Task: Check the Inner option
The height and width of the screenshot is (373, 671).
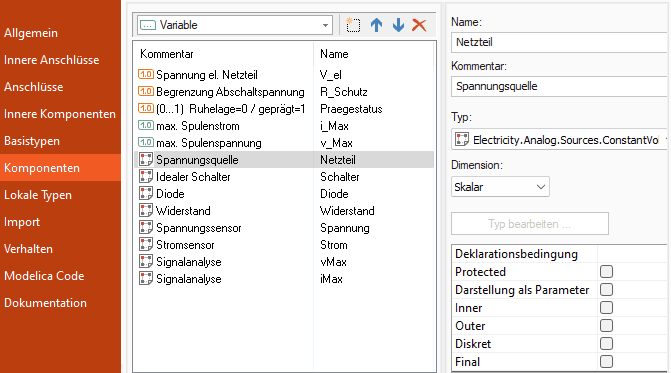Action: (x=606, y=308)
